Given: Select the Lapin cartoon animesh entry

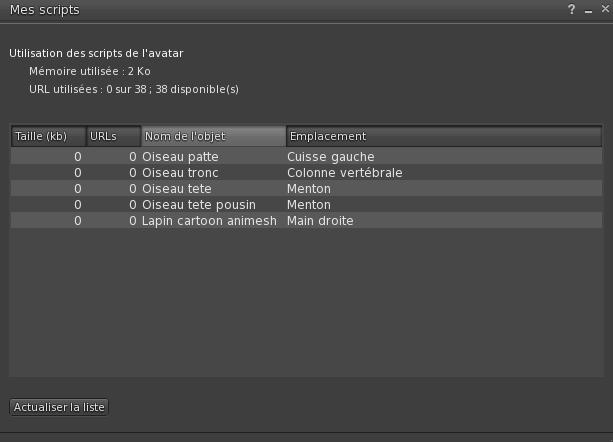Looking at the screenshot, I should (207, 221).
